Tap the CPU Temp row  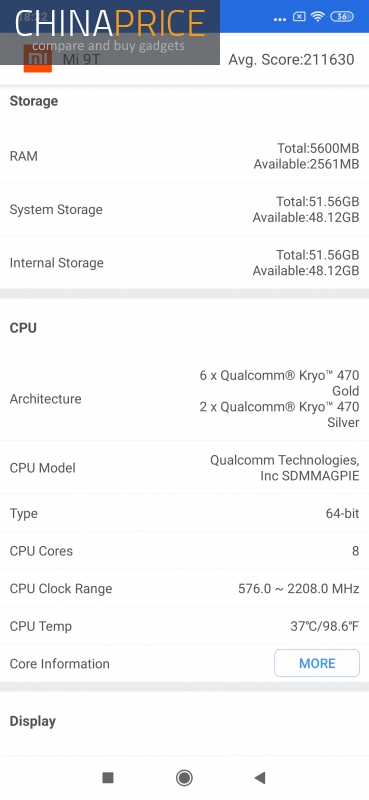[x=184, y=626]
